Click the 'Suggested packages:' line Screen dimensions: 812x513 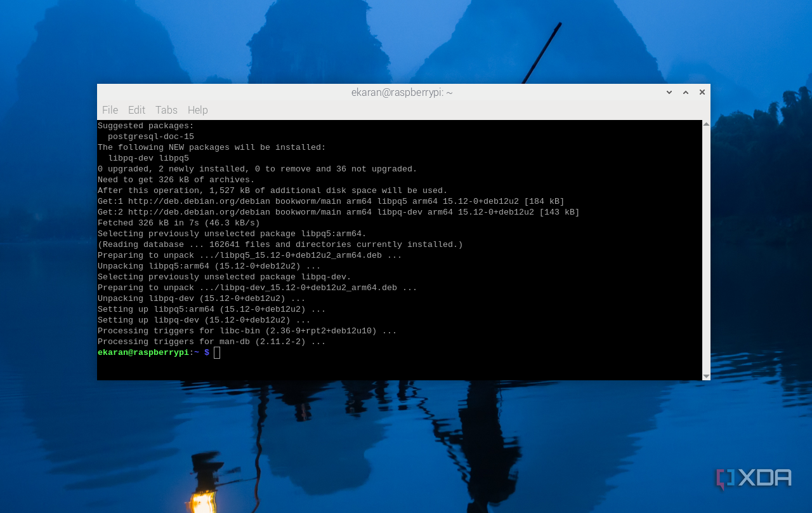[146, 126]
